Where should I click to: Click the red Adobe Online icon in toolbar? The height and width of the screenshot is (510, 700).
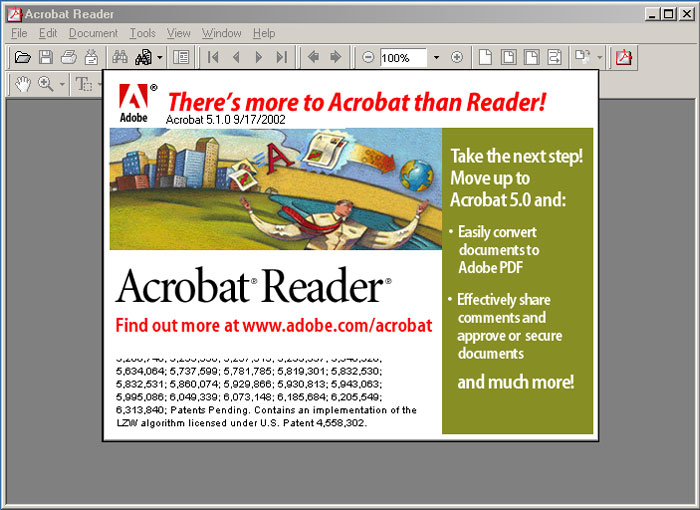[624, 57]
